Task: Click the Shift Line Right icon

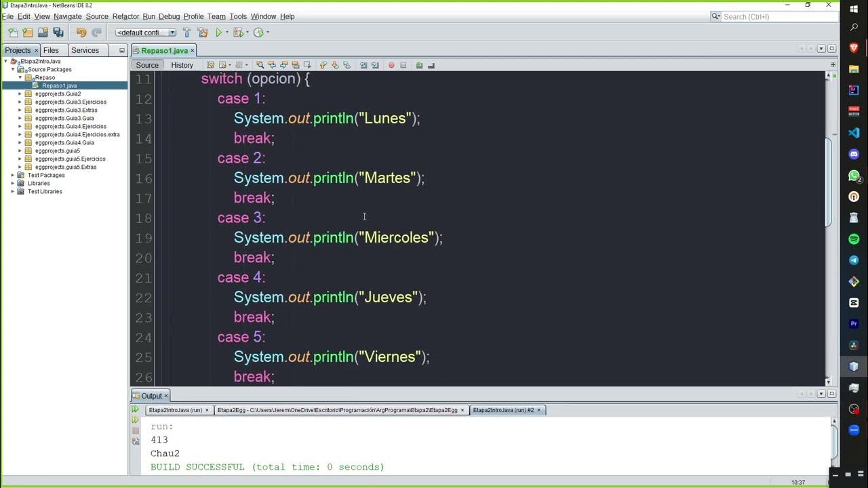Action: coord(375,65)
